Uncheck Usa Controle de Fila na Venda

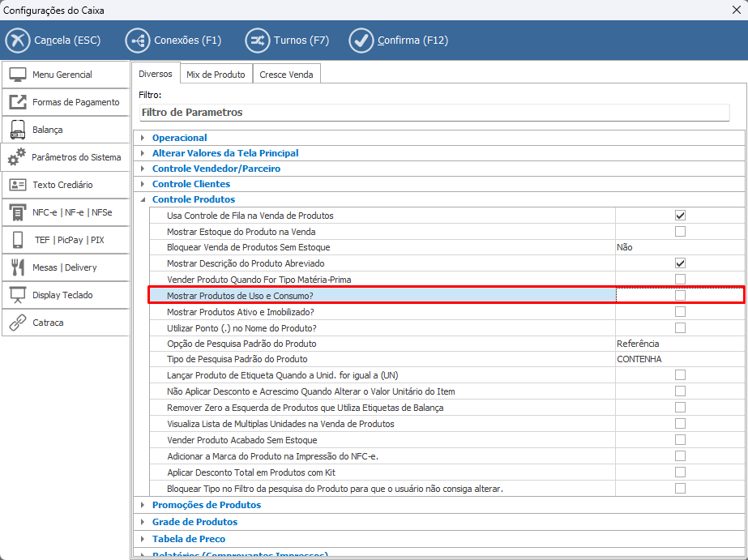(x=680, y=216)
